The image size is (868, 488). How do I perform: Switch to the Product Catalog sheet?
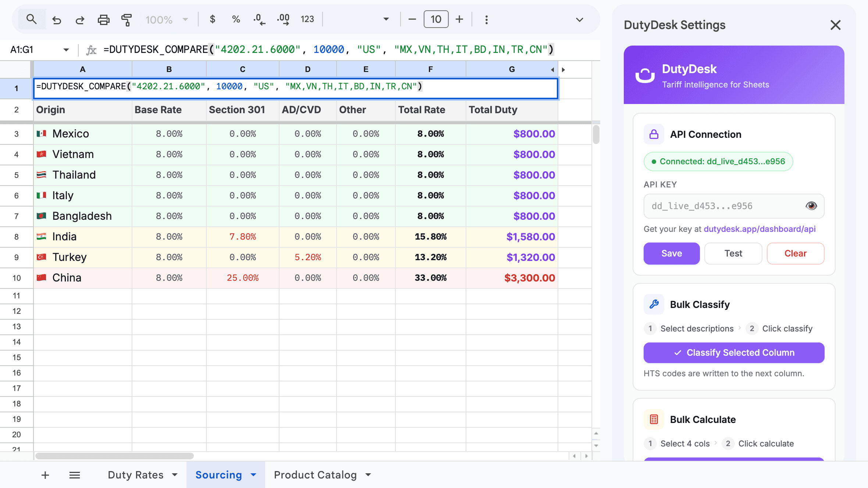(315, 474)
